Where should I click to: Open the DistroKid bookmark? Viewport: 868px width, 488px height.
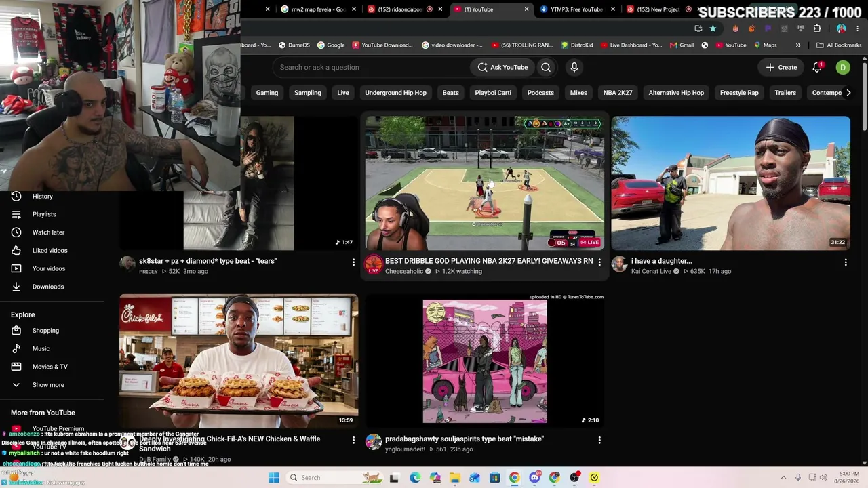point(577,45)
